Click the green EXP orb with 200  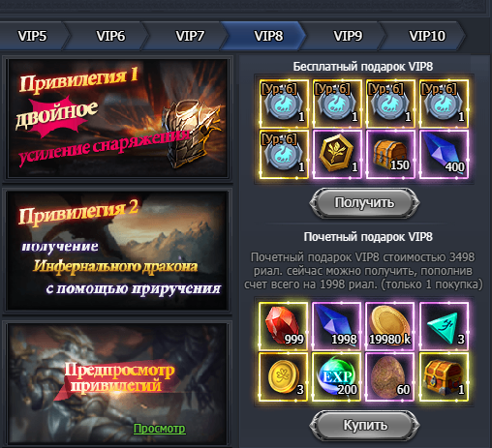coord(337,376)
